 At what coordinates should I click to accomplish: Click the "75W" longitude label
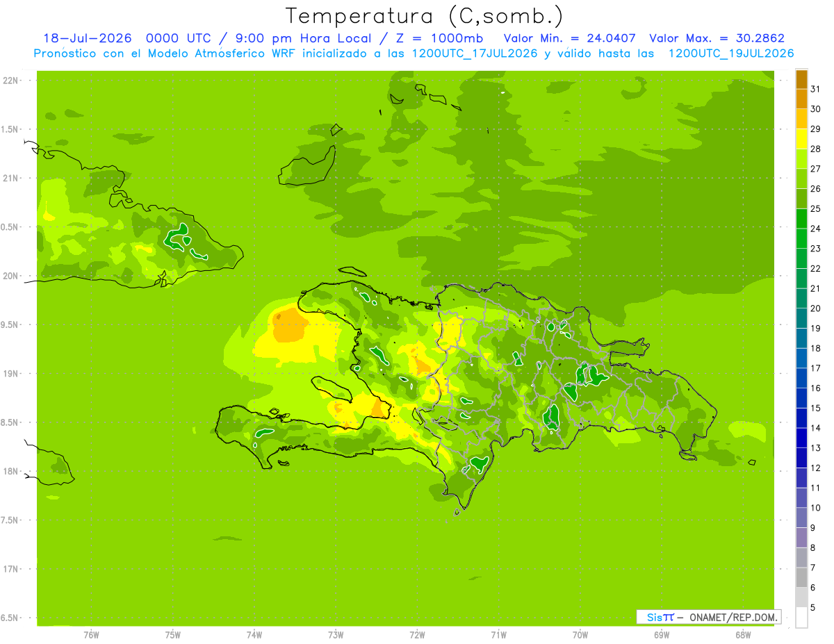(173, 634)
